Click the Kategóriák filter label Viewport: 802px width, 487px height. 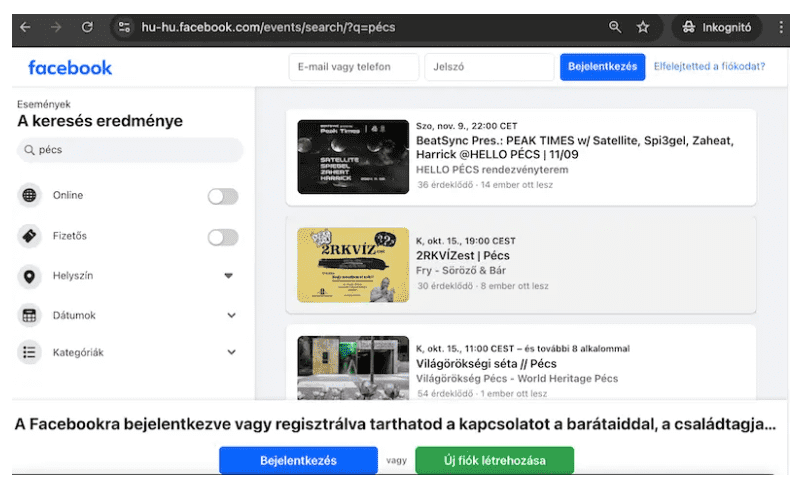point(78,352)
